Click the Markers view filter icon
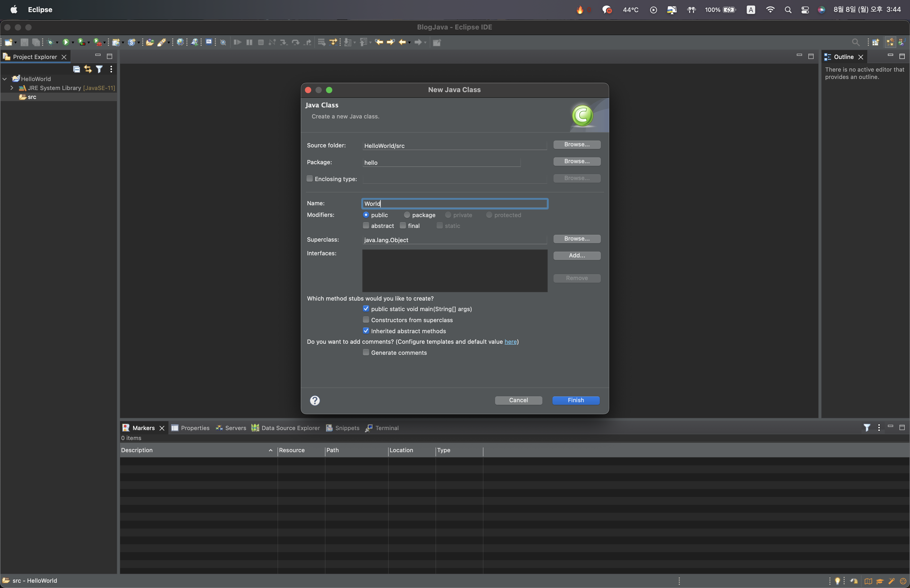This screenshot has width=910, height=588. (867, 428)
